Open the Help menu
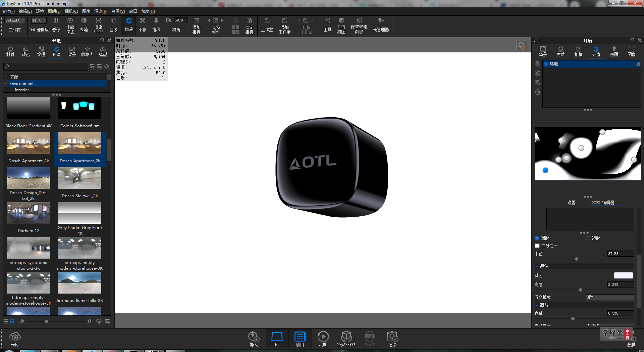The height and width of the screenshot is (352, 644). pos(148,11)
